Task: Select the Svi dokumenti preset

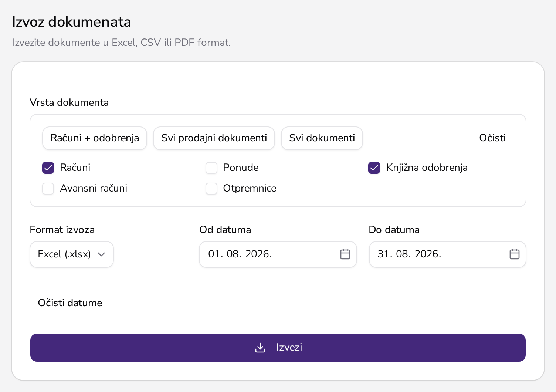Action: tap(322, 138)
